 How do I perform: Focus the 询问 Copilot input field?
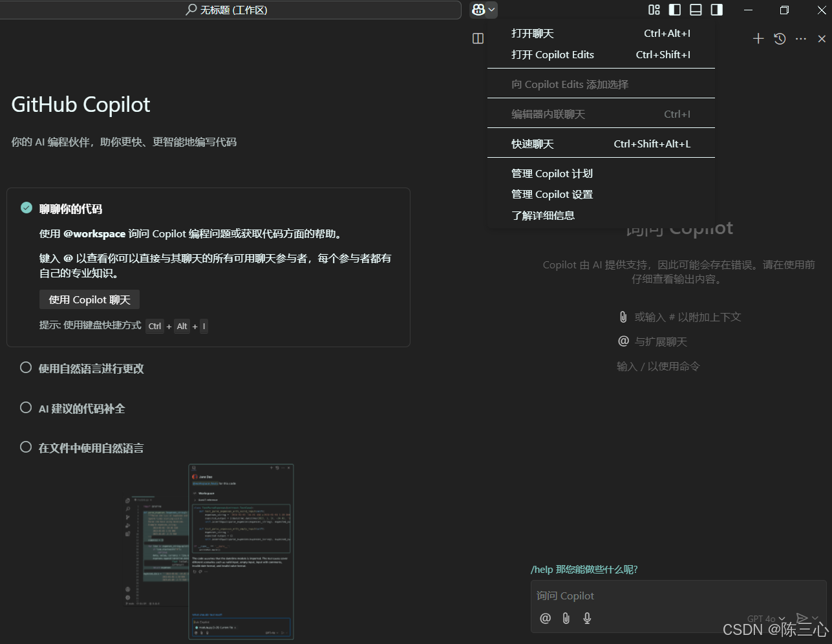click(678, 596)
